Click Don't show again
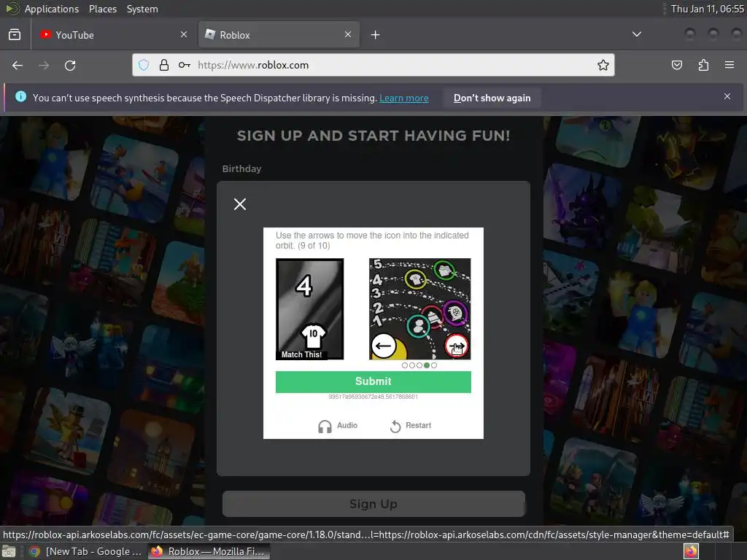The width and height of the screenshot is (747, 560). pyautogui.click(x=492, y=98)
